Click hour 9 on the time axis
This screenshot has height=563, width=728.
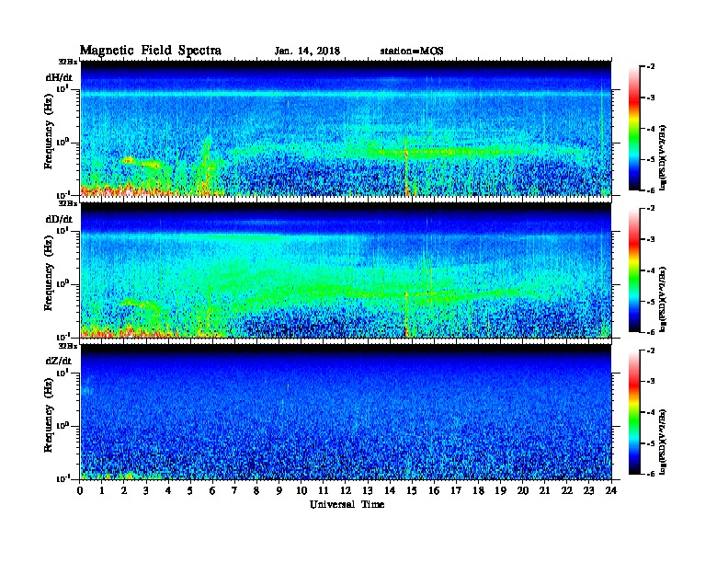(279, 490)
